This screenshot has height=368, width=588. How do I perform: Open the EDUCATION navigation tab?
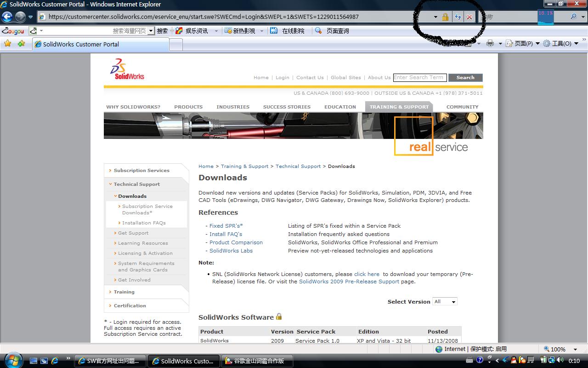click(340, 107)
